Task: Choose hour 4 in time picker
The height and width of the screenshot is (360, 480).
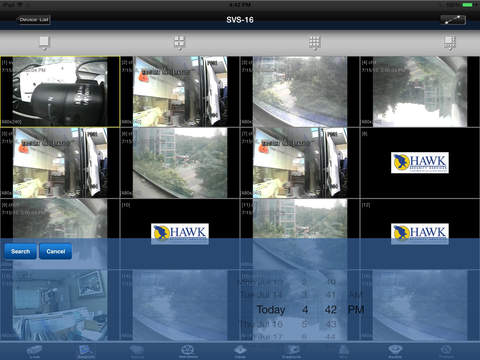Action: (x=305, y=310)
